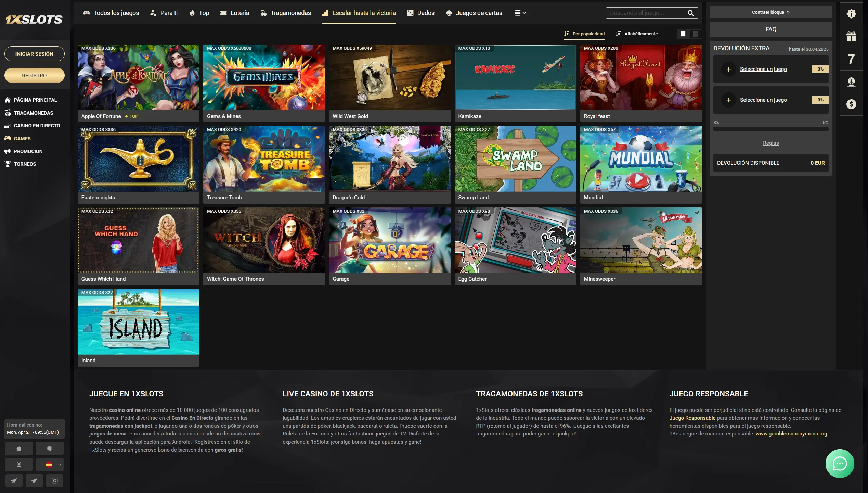This screenshot has width=868, height=493.
Task: Expand the more categories hamburger dropdown
Action: click(x=520, y=13)
